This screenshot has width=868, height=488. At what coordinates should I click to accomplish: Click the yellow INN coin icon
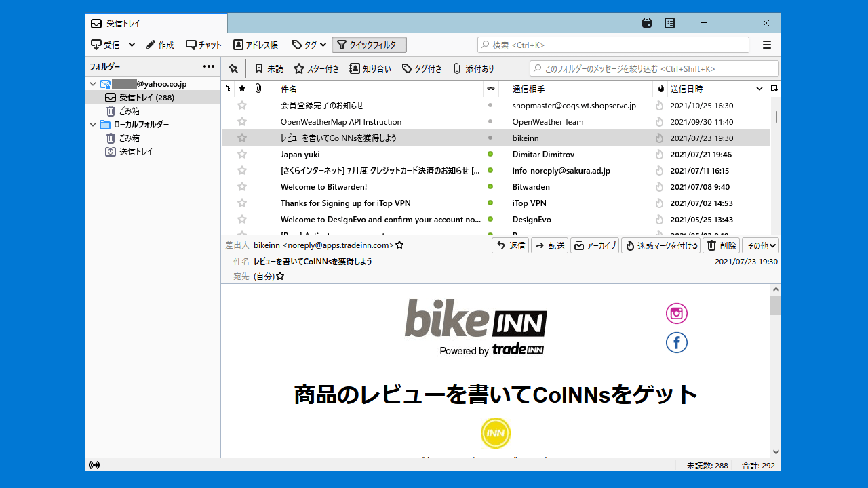tap(496, 433)
